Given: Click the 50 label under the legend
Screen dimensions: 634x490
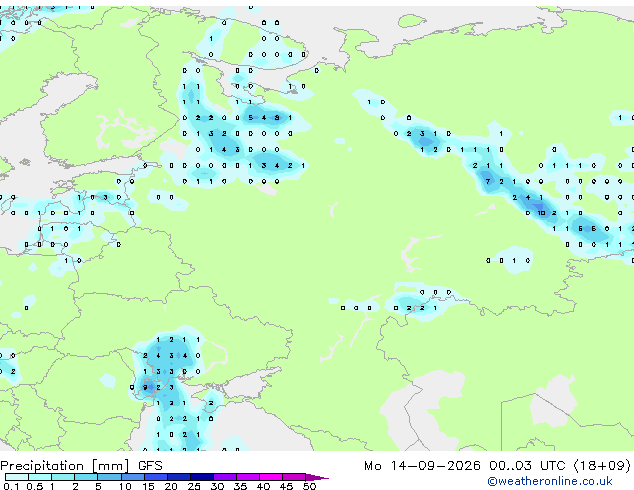Looking at the screenshot, I should pos(309,486).
